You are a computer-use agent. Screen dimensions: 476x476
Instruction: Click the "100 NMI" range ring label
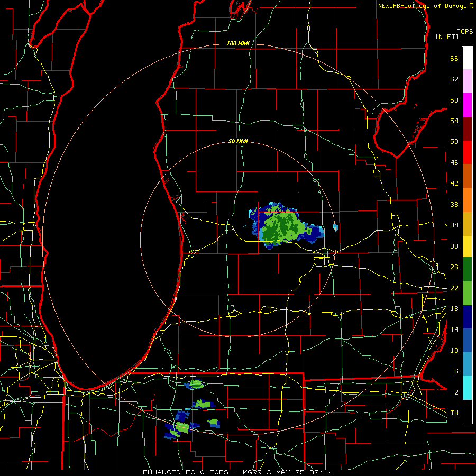click(238, 44)
